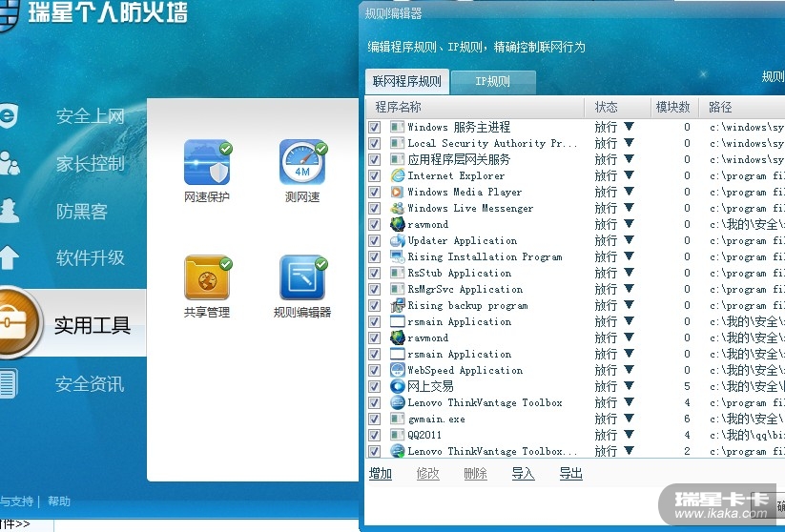Open status dropdown for Internet Explorer

(630, 175)
